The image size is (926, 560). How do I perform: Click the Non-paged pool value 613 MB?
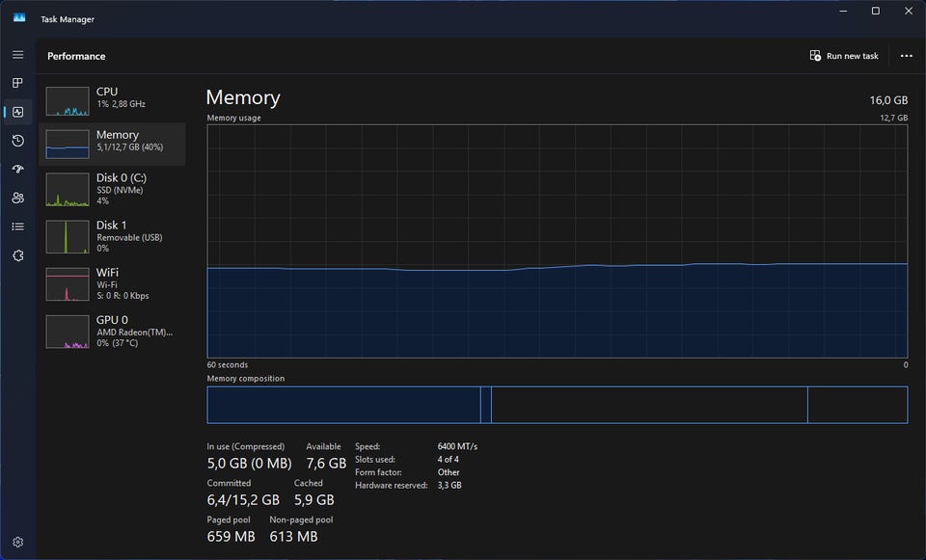(x=293, y=537)
